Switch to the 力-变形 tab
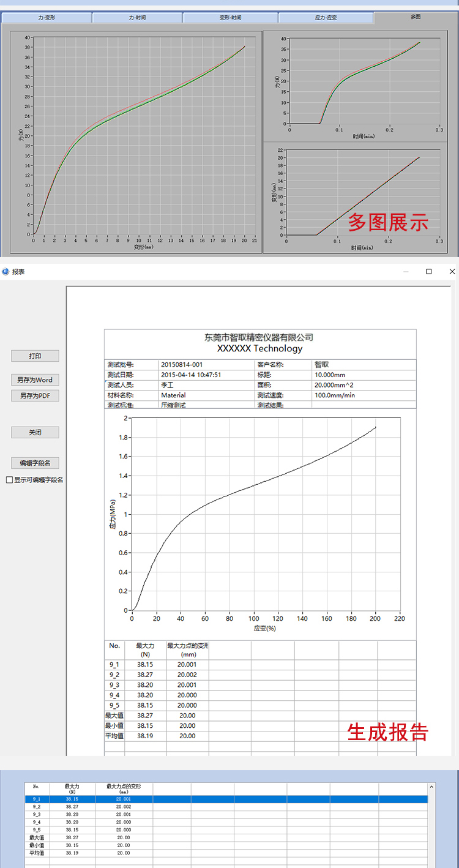 46,18
